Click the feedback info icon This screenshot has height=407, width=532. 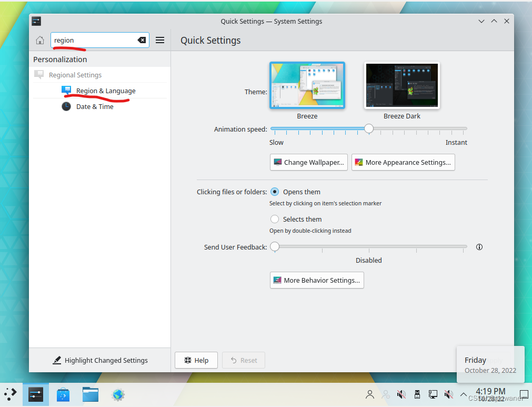pyautogui.click(x=479, y=247)
